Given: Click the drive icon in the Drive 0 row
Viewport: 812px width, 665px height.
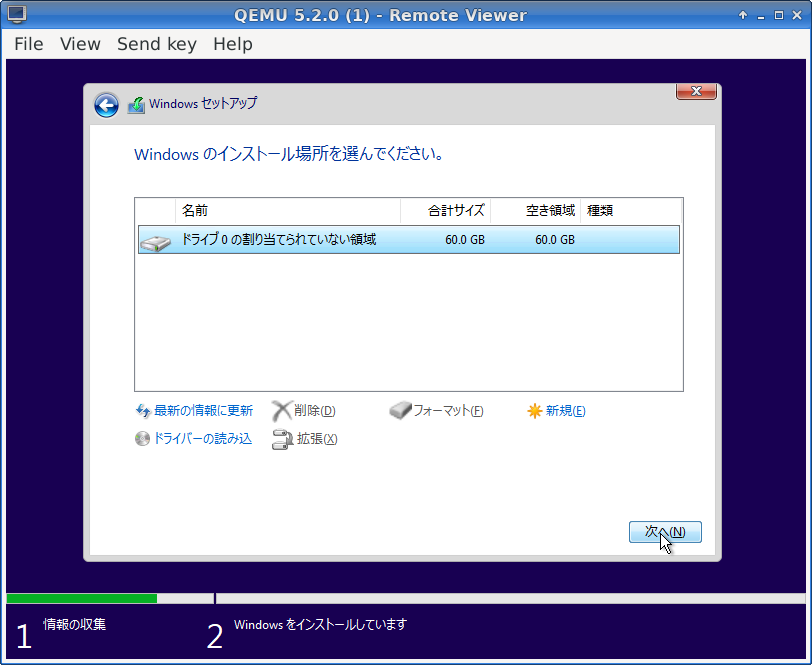Looking at the screenshot, I should coord(155,241).
